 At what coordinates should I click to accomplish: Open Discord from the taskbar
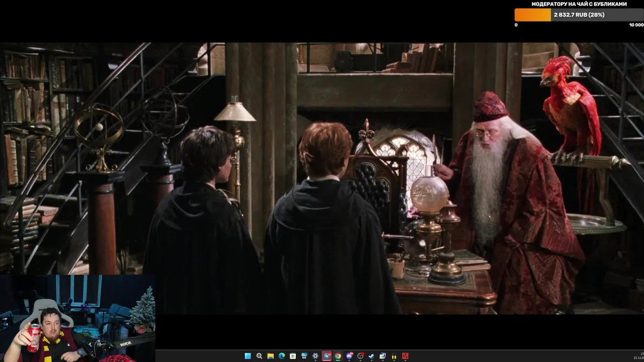(x=349, y=356)
